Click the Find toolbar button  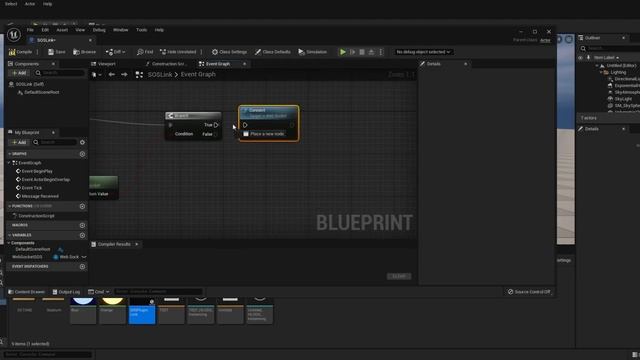[145, 52]
